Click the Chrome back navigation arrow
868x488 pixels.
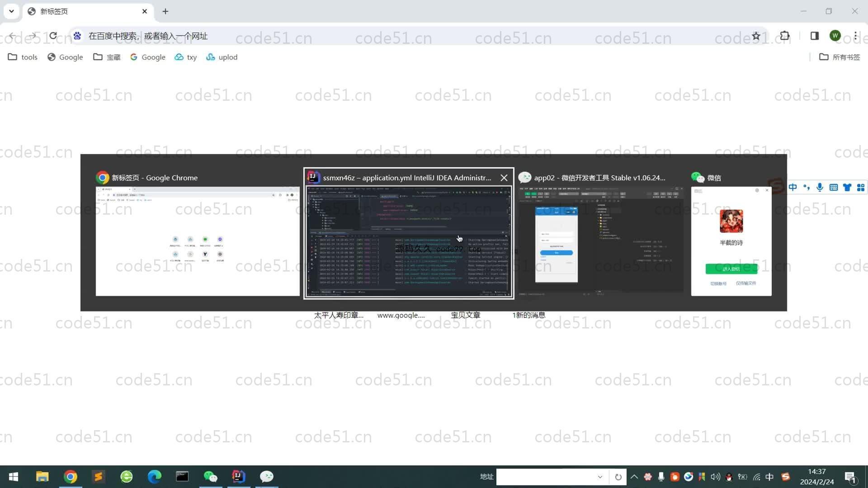click(x=12, y=36)
